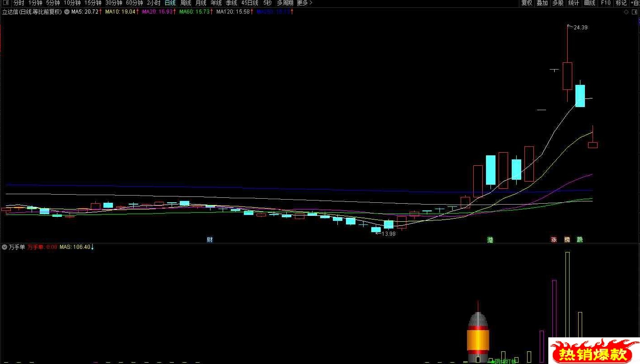Click the MA20: 16.93 label
The height and width of the screenshot is (364, 640).
159,12
